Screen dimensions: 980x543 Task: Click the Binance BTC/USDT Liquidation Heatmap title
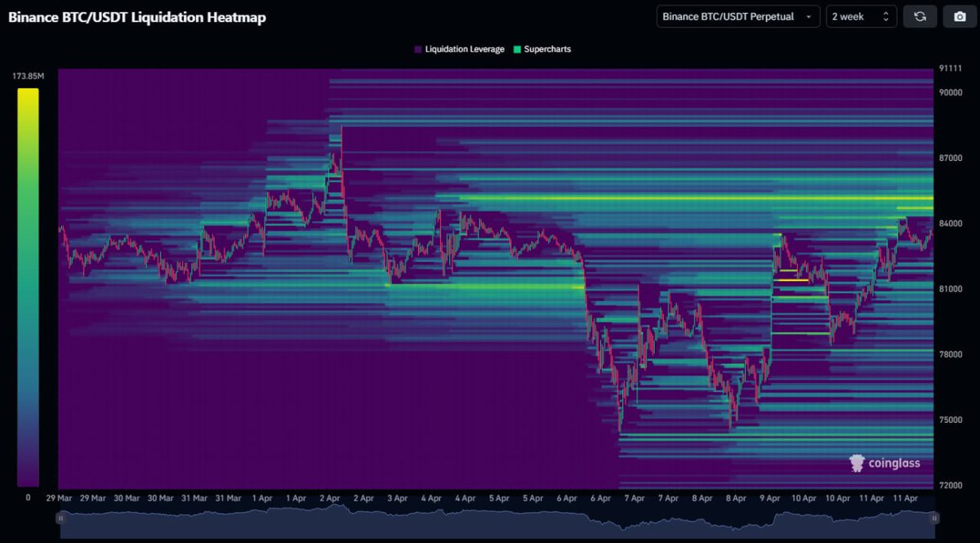[x=137, y=17]
